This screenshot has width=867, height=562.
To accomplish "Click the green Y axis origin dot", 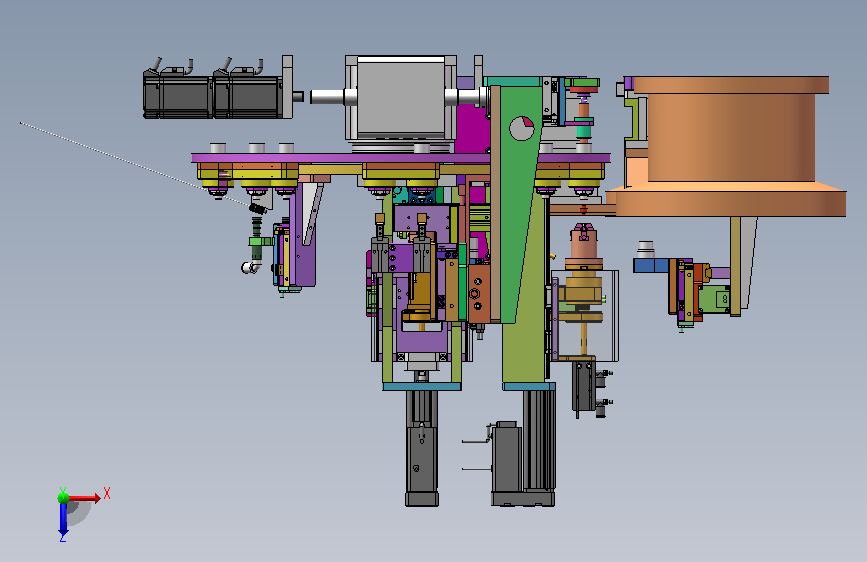I will pos(64,497).
